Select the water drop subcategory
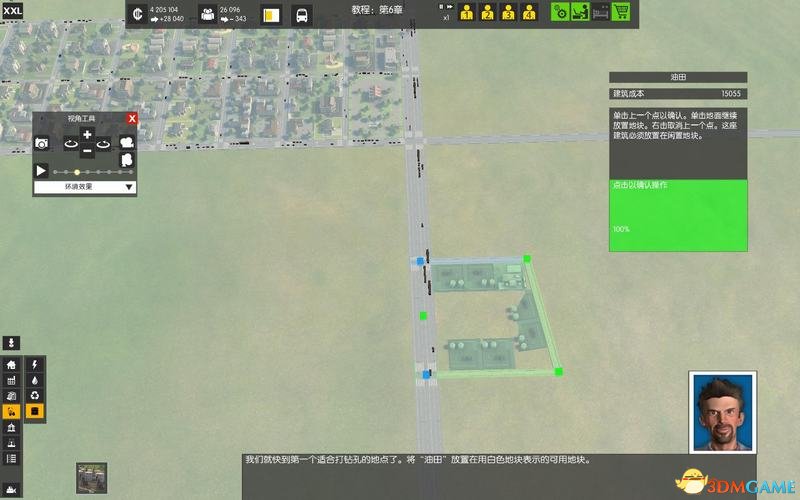This screenshot has height=500, width=800. (x=35, y=380)
